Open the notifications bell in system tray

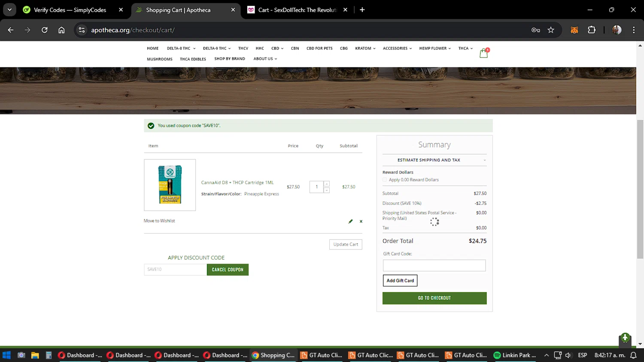[x=633, y=355]
